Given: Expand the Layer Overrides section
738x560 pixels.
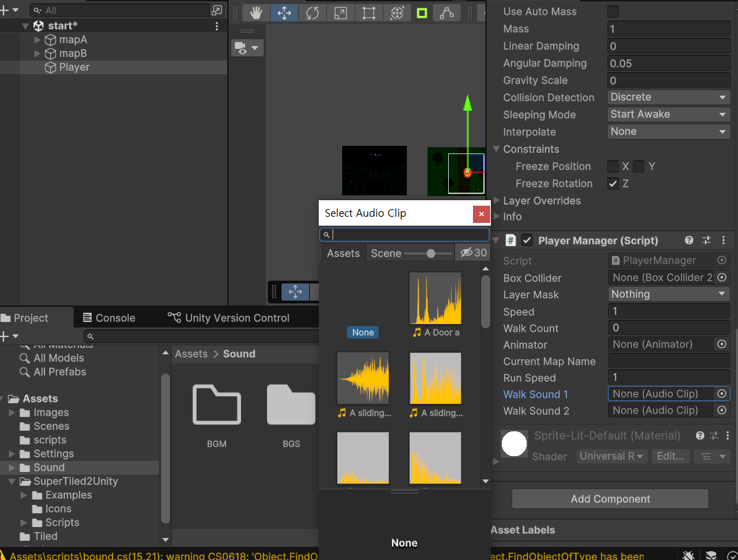Looking at the screenshot, I should (x=496, y=200).
